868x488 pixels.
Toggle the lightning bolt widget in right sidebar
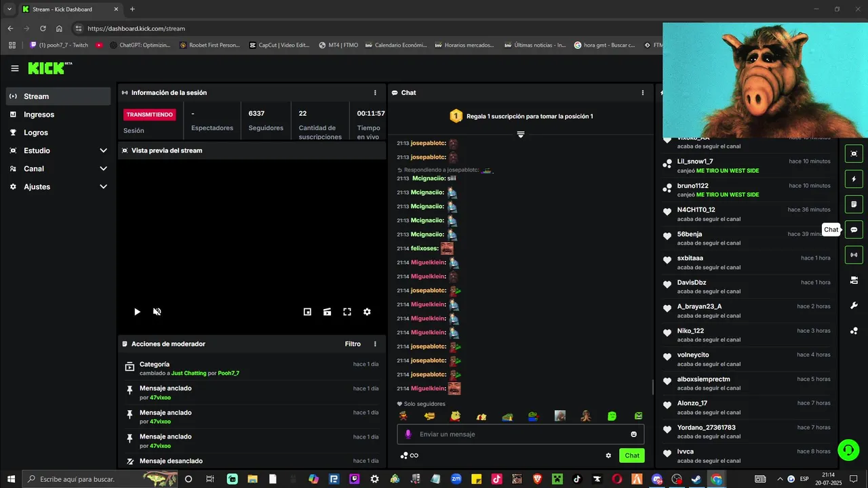pyautogui.click(x=854, y=180)
